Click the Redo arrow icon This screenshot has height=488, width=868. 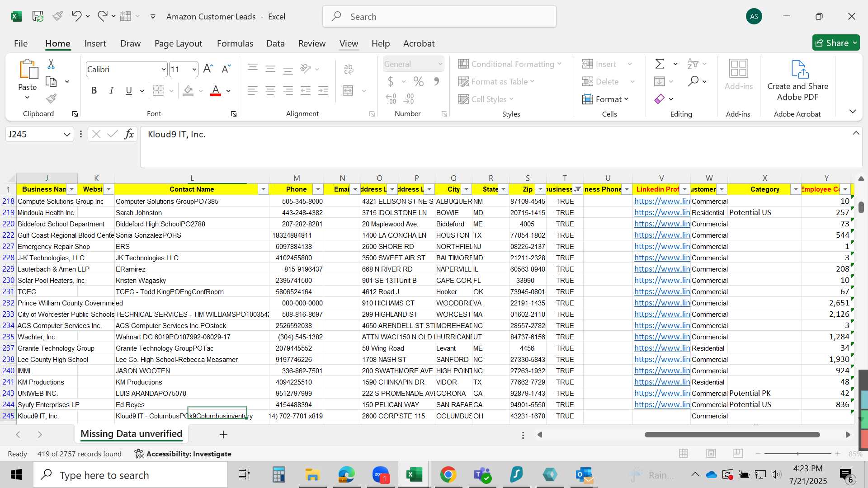103,16
